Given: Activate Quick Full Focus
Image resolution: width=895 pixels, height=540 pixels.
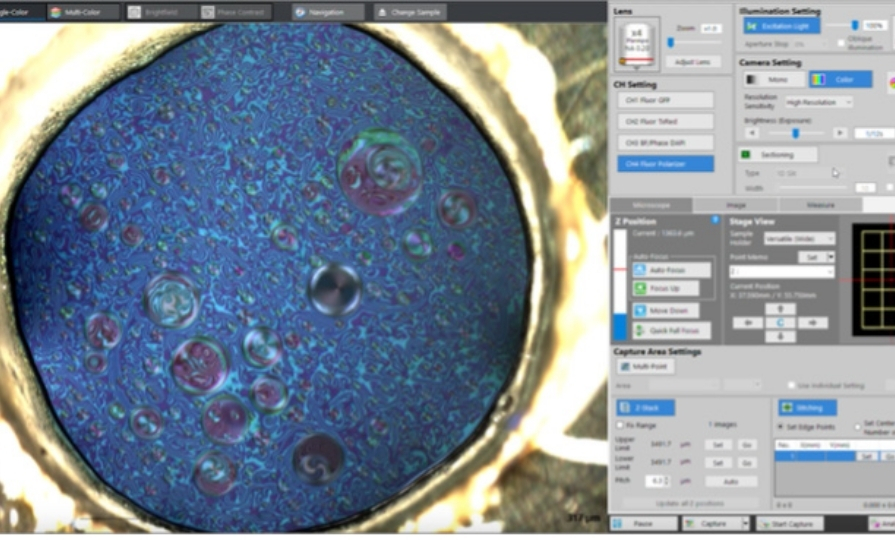Looking at the screenshot, I should (x=671, y=330).
